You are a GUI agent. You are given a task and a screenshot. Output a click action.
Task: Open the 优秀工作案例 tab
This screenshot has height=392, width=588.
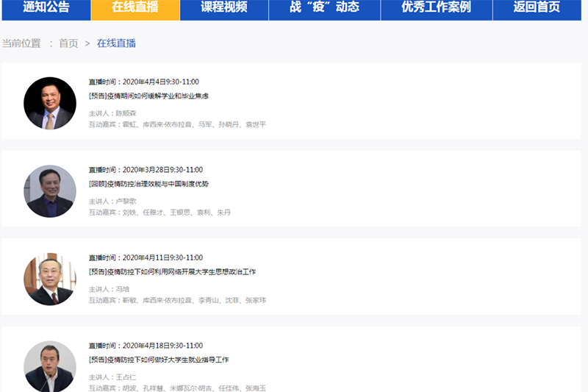[436, 8]
